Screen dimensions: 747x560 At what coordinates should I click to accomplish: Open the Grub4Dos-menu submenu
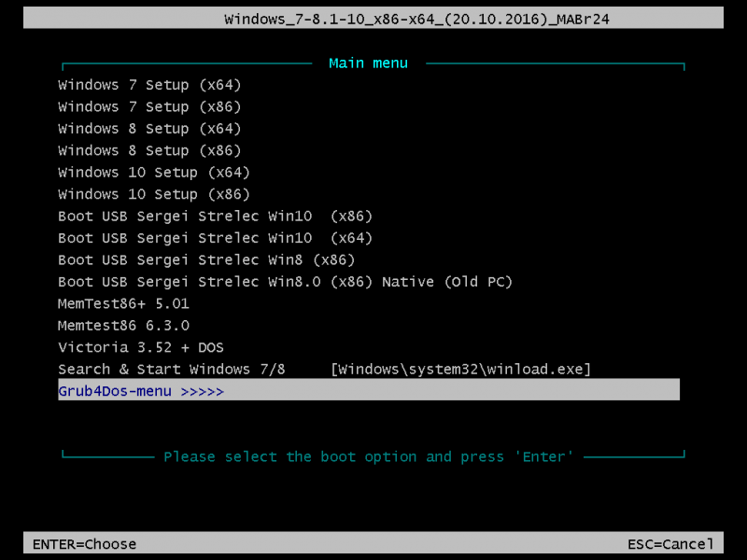tap(369, 389)
